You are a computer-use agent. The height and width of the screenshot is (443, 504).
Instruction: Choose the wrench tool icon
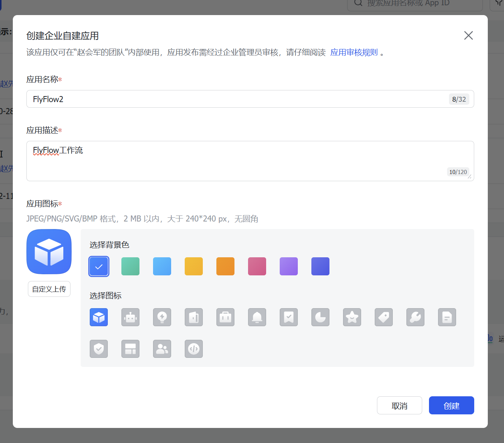pos(415,317)
